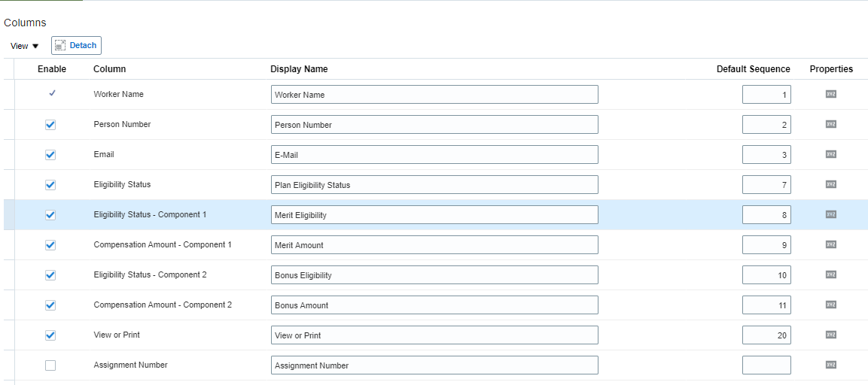Click properties icon for Assignment Number row

pyautogui.click(x=831, y=365)
